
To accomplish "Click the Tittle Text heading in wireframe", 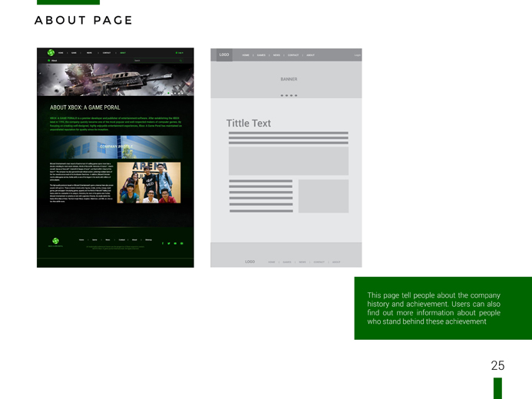I will [249, 123].
